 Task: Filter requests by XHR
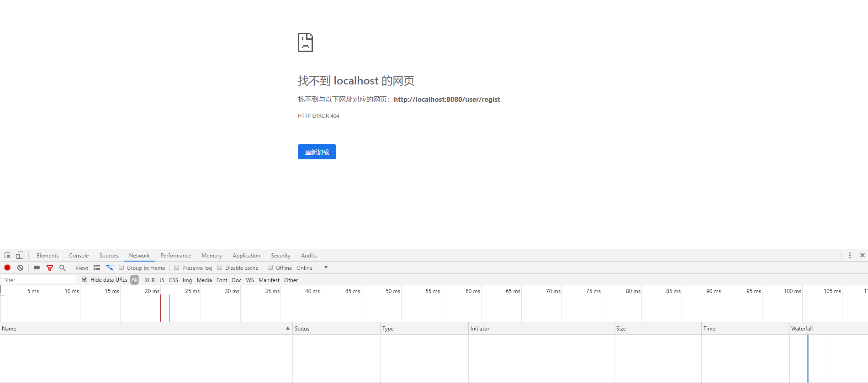(x=150, y=280)
